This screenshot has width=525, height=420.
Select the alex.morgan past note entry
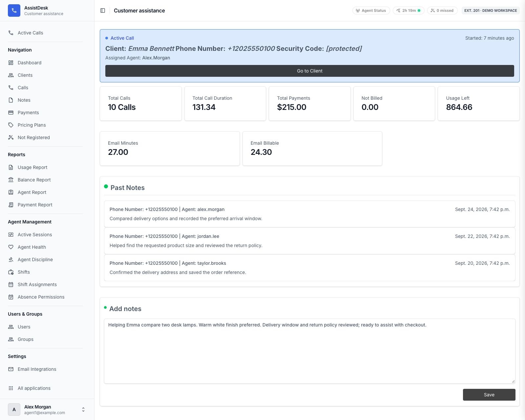tap(309, 214)
